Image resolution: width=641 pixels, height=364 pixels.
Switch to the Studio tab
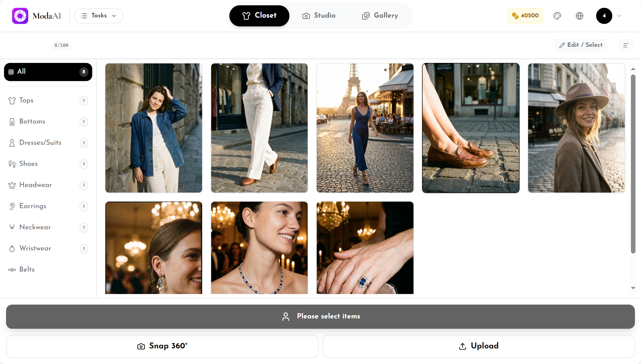(319, 16)
